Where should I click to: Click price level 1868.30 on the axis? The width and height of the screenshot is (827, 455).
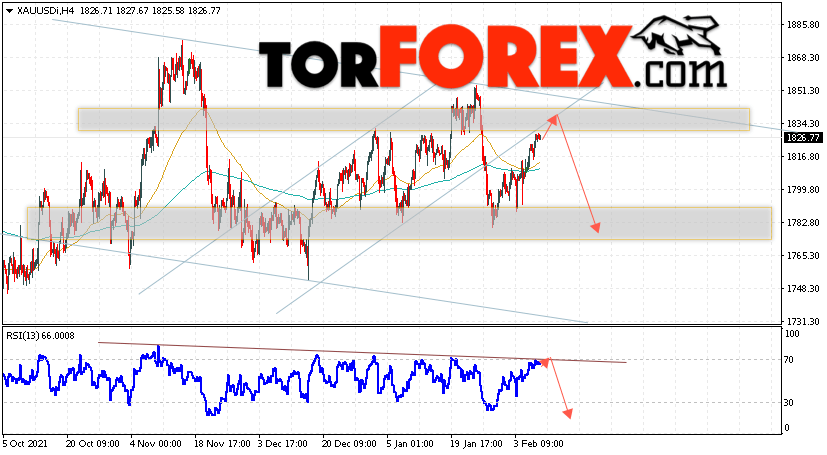point(803,57)
